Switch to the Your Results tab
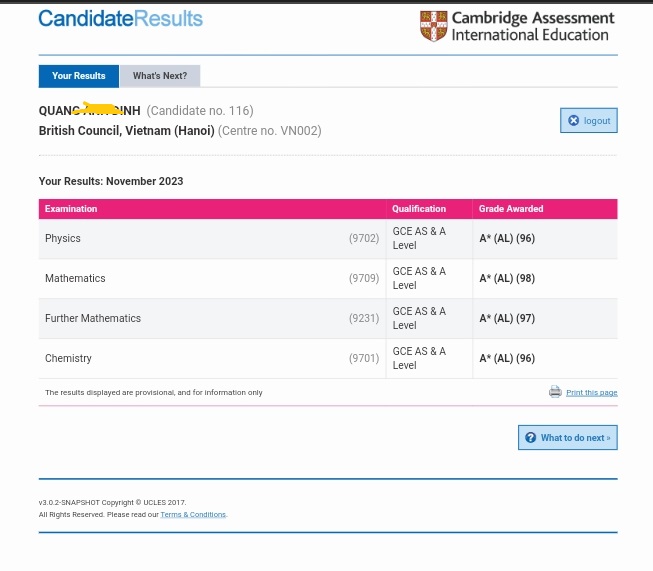 pos(79,76)
